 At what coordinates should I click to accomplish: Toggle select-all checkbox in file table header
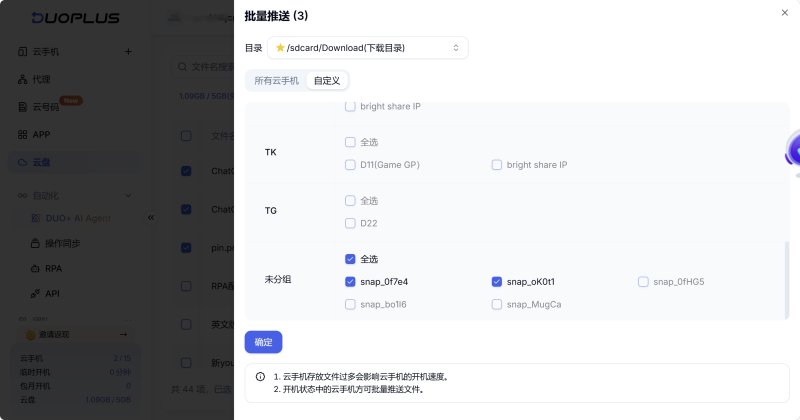pos(186,136)
